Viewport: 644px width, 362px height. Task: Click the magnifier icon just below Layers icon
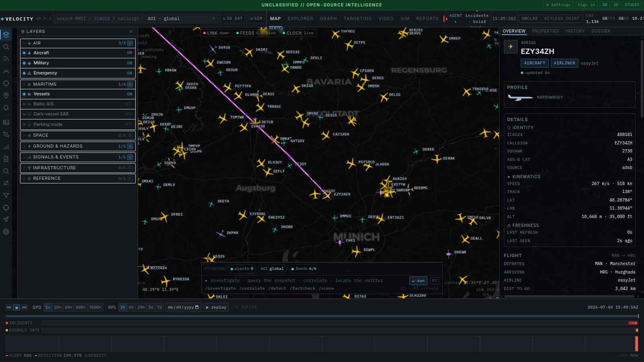coord(6,47)
